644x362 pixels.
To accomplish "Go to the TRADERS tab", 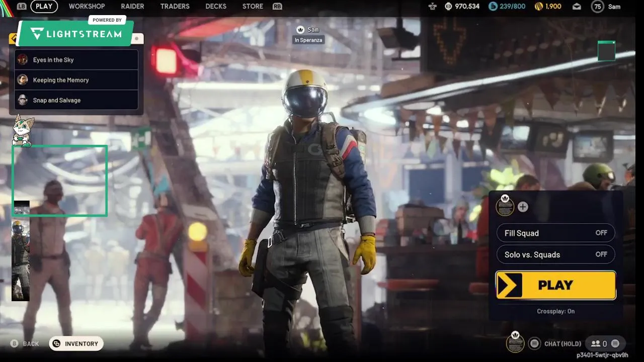I will (x=175, y=7).
